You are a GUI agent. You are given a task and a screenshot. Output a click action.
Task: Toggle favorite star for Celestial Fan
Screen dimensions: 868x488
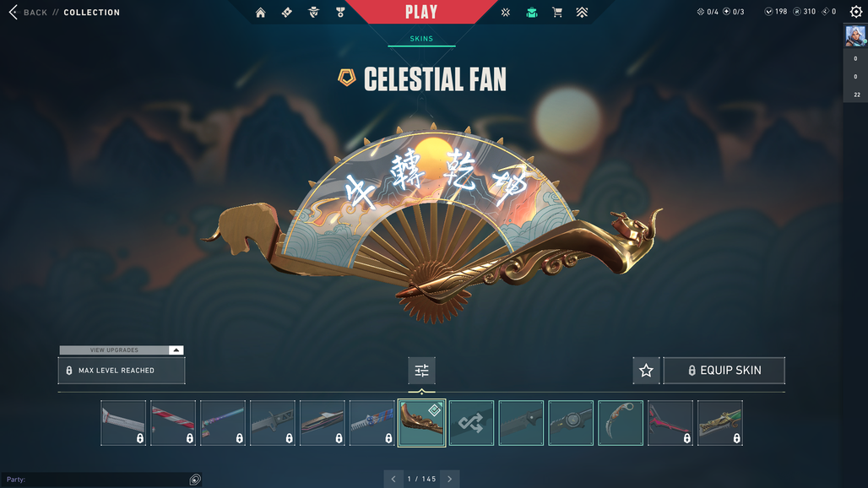[646, 370]
